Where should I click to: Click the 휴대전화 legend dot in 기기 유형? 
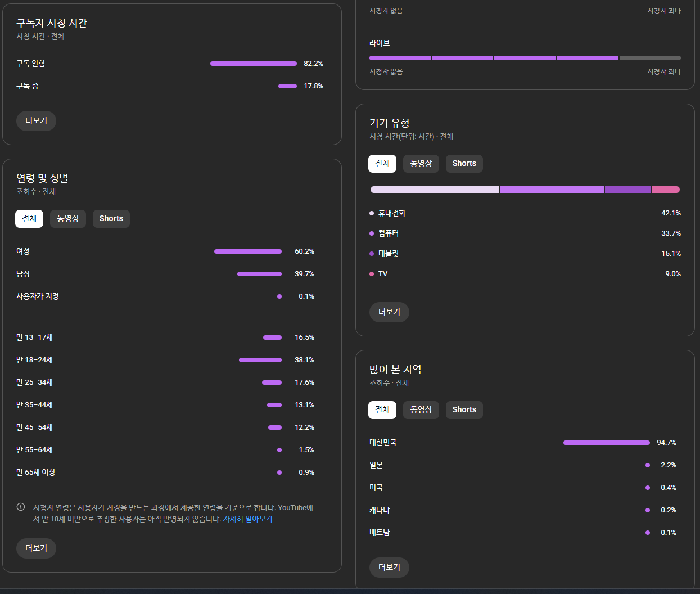(372, 213)
